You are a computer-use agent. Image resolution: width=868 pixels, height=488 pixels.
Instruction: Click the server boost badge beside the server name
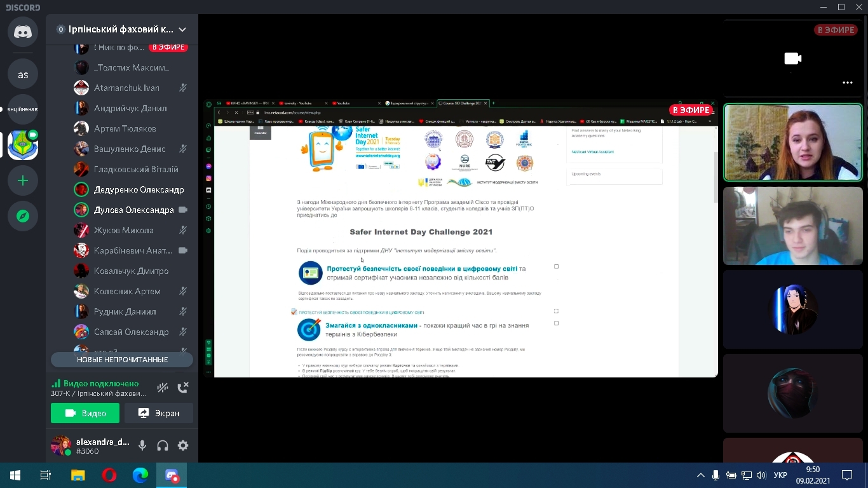coord(61,29)
